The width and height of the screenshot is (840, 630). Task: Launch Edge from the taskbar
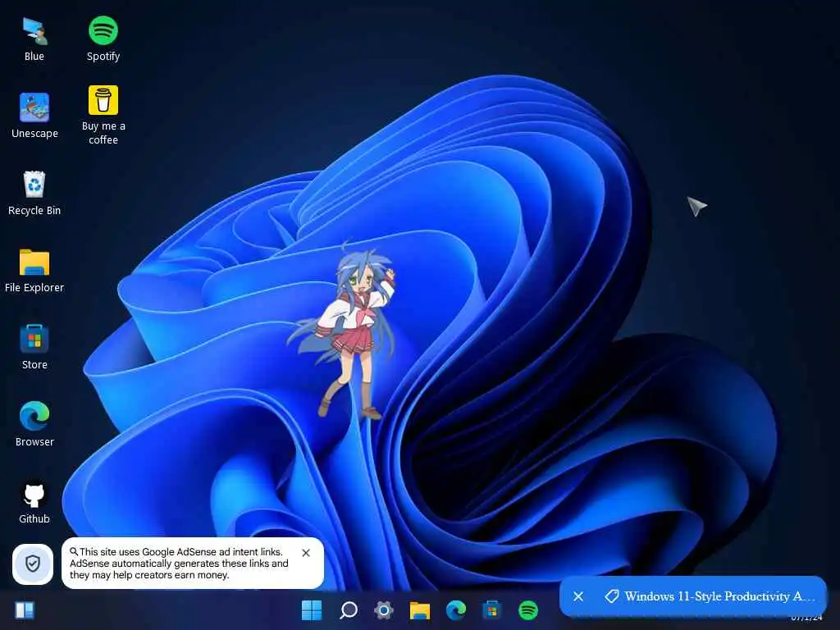[x=456, y=609]
